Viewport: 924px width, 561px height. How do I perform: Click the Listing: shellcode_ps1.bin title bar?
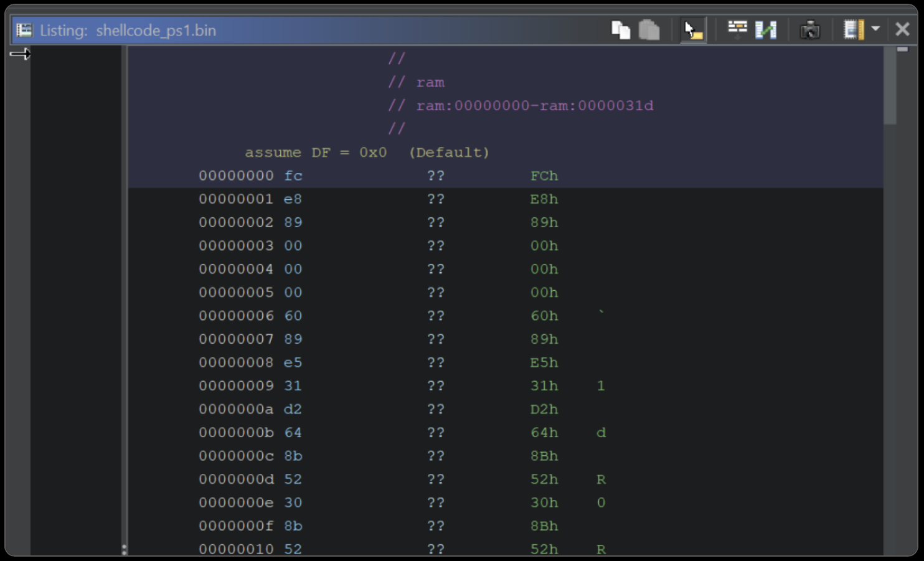point(156,31)
